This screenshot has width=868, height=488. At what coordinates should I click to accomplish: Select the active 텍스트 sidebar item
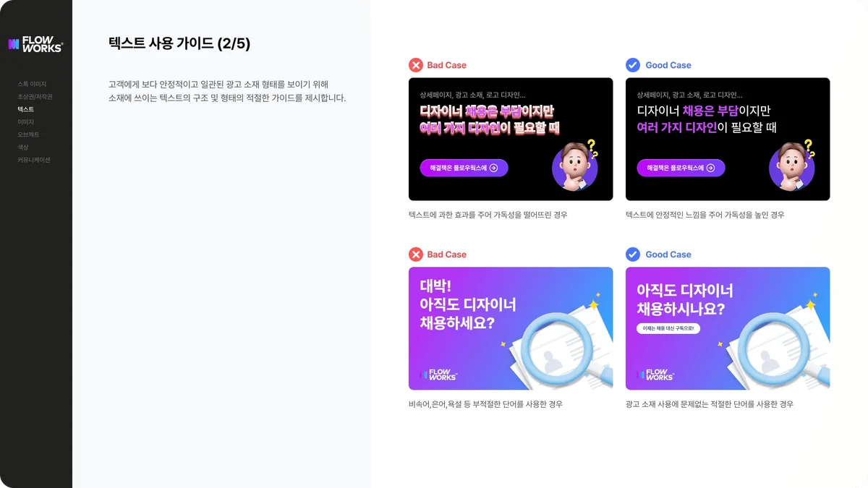pyautogui.click(x=25, y=109)
